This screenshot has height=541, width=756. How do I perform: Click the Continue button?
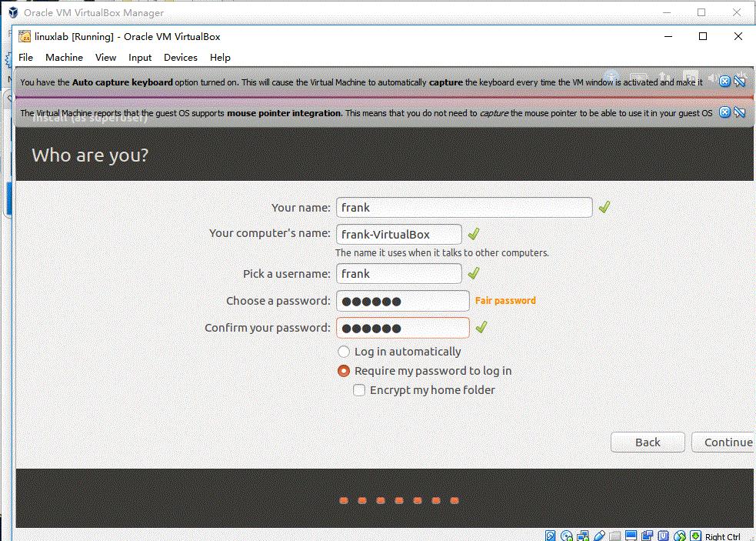coord(723,442)
